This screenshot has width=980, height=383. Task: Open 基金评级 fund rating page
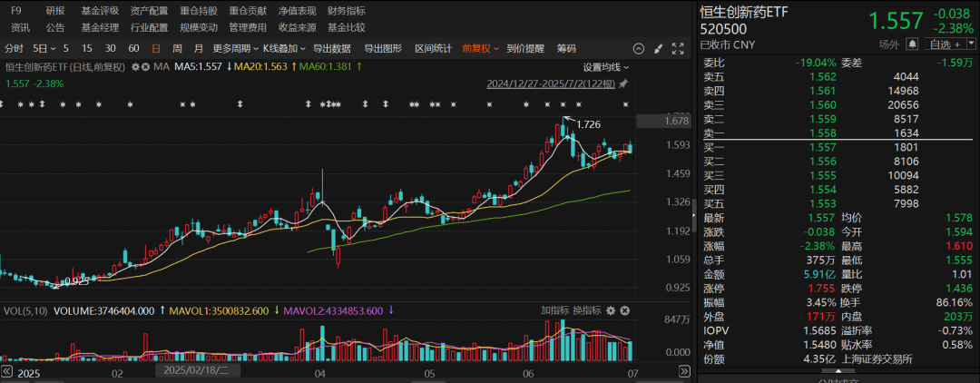coord(100,11)
